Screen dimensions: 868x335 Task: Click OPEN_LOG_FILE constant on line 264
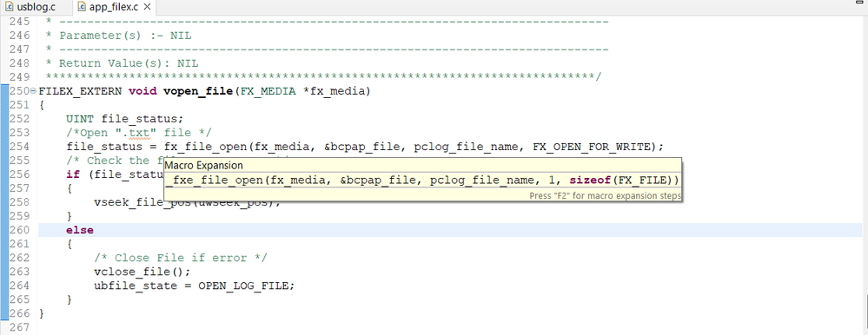pos(243,286)
